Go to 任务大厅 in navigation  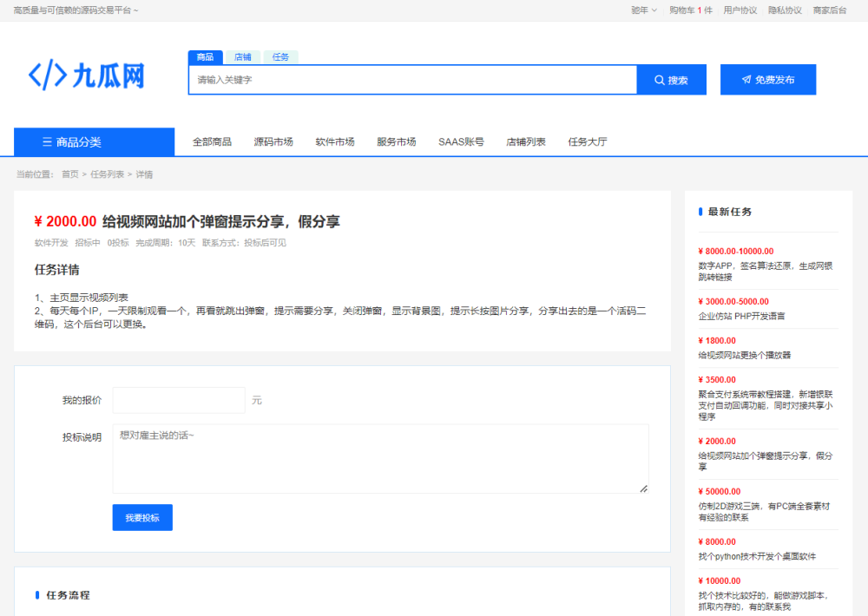(x=588, y=142)
